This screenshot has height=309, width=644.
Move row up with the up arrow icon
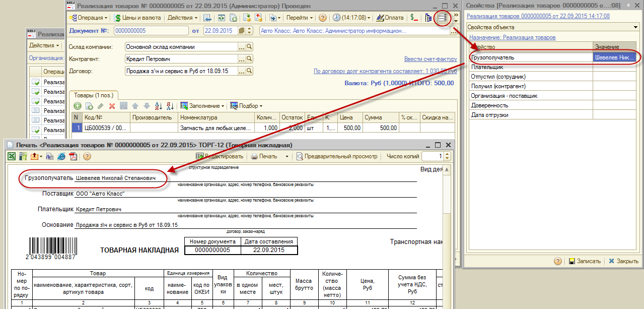tap(135, 106)
